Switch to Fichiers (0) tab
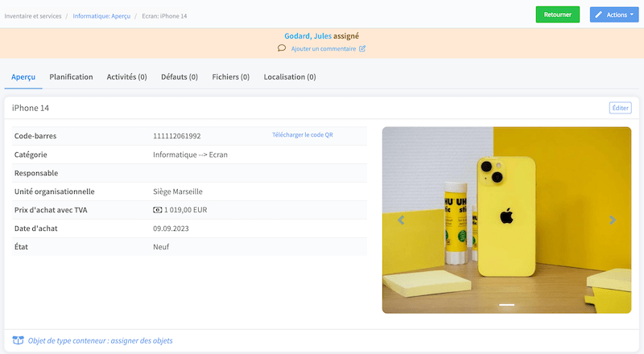The width and height of the screenshot is (644, 354). pos(231,76)
